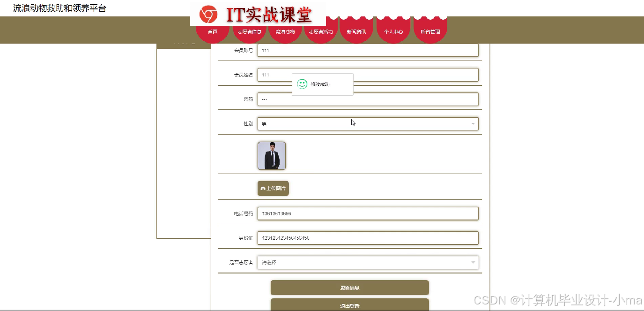This screenshot has width=644, height=311.
Task: Open the 后台管理 navigation tab
Action: [430, 31]
